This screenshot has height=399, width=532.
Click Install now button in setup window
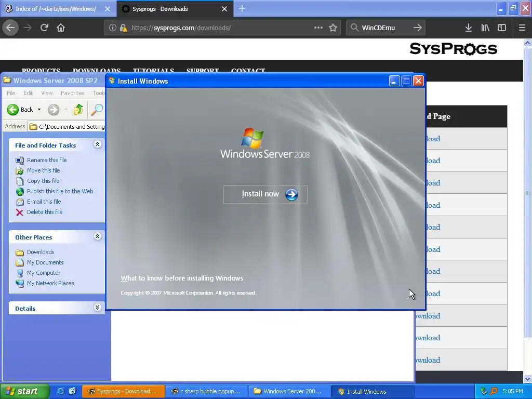[265, 194]
